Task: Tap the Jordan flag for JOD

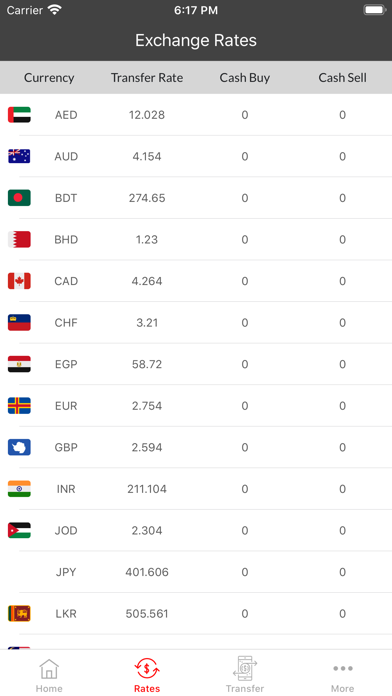Action: pyautogui.click(x=19, y=530)
